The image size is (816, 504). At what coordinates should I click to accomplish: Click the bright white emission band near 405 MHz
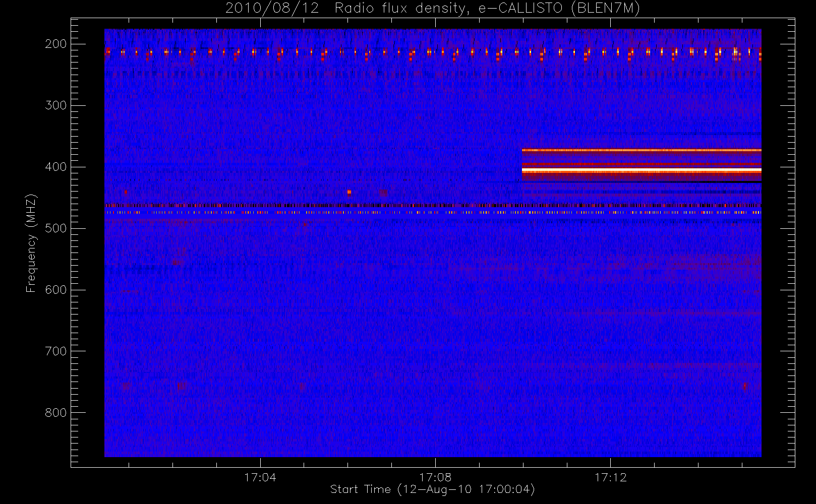coord(642,171)
